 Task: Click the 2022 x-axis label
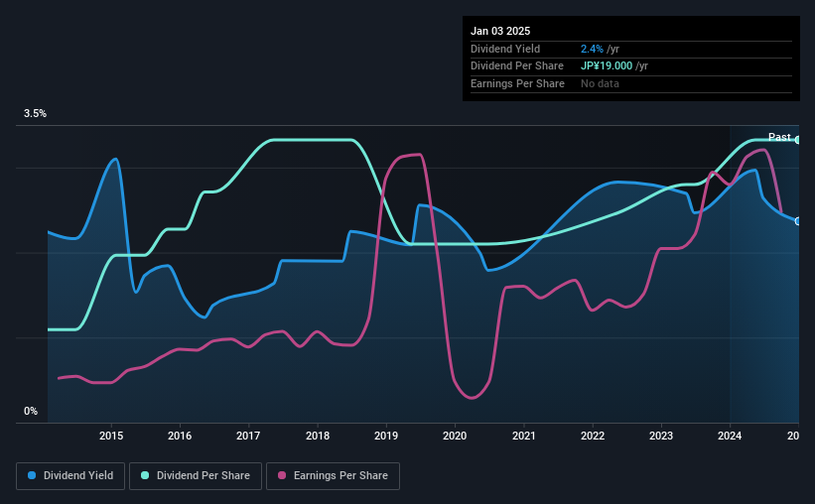[x=593, y=436]
